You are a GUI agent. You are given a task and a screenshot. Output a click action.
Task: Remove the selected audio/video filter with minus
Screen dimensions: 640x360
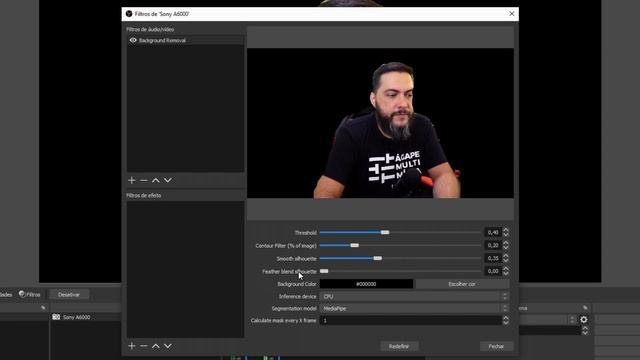point(144,180)
